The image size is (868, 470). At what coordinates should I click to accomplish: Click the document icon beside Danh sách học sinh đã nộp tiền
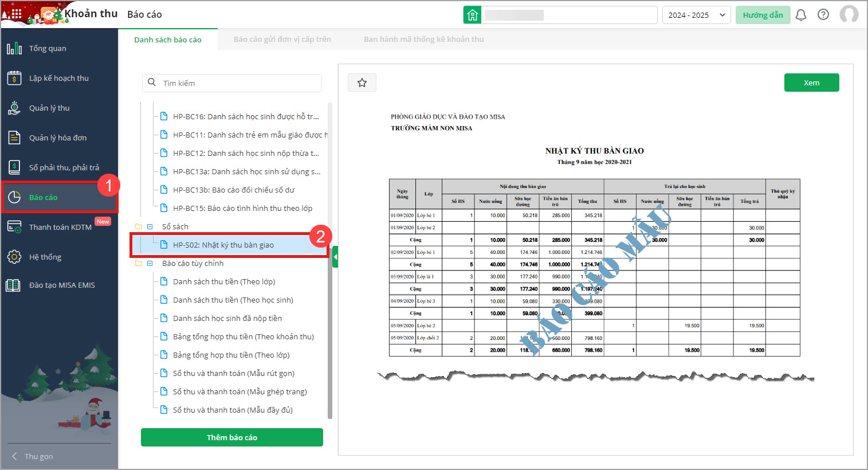pyautogui.click(x=164, y=318)
